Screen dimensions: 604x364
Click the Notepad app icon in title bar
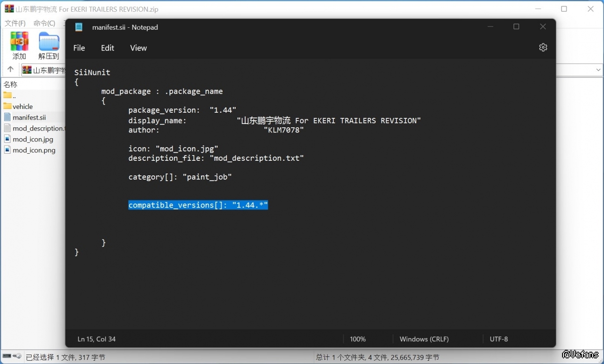point(79,27)
